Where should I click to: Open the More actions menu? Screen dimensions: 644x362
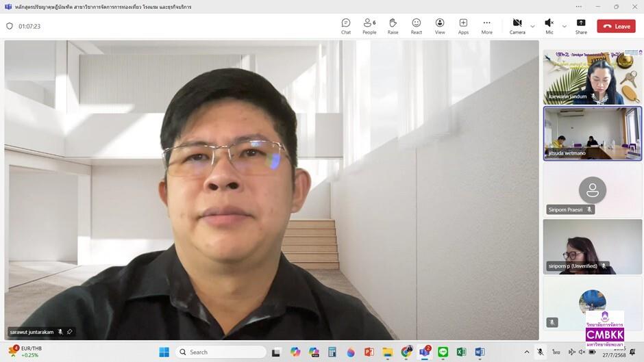tap(486, 26)
